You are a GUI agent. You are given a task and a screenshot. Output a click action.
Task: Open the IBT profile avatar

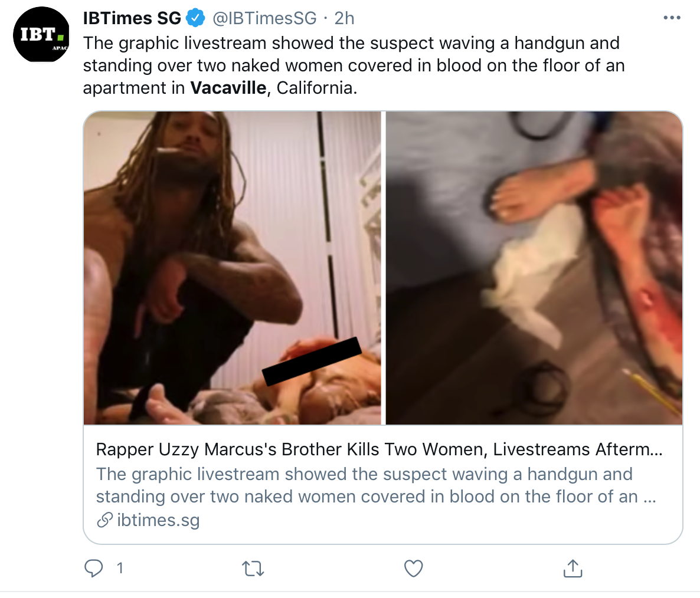coord(41,35)
